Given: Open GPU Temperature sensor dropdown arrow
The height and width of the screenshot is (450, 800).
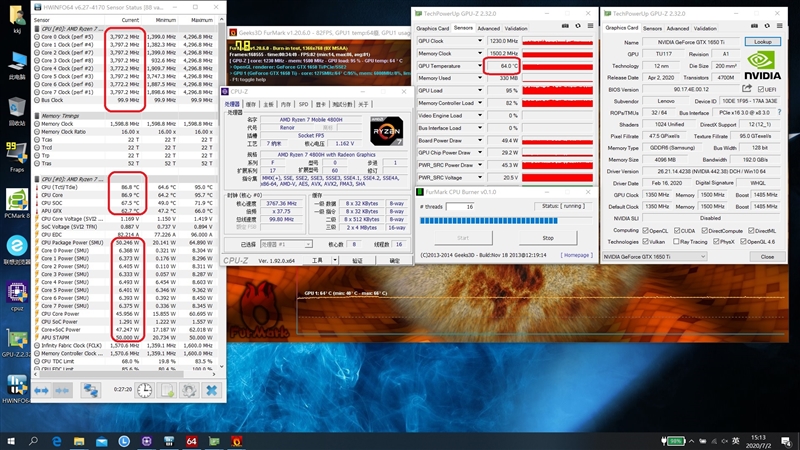Looking at the screenshot, I should click(480, 66).
